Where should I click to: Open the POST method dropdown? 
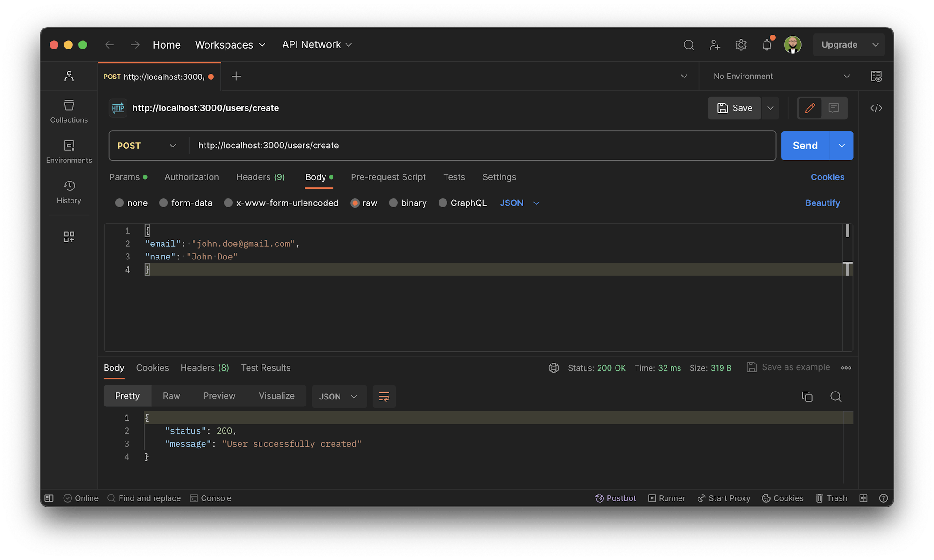click(x=147, y=145)
